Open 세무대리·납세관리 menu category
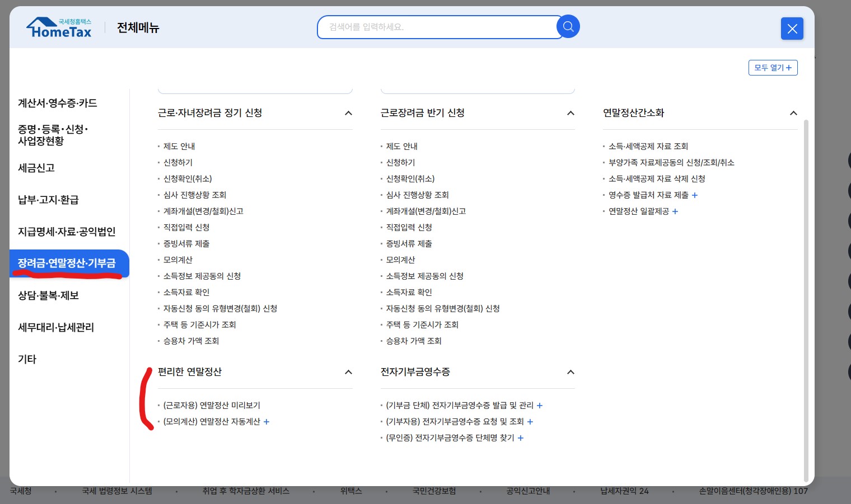The height and width of the screenshot is (504, 851). (x=56, y=327)
